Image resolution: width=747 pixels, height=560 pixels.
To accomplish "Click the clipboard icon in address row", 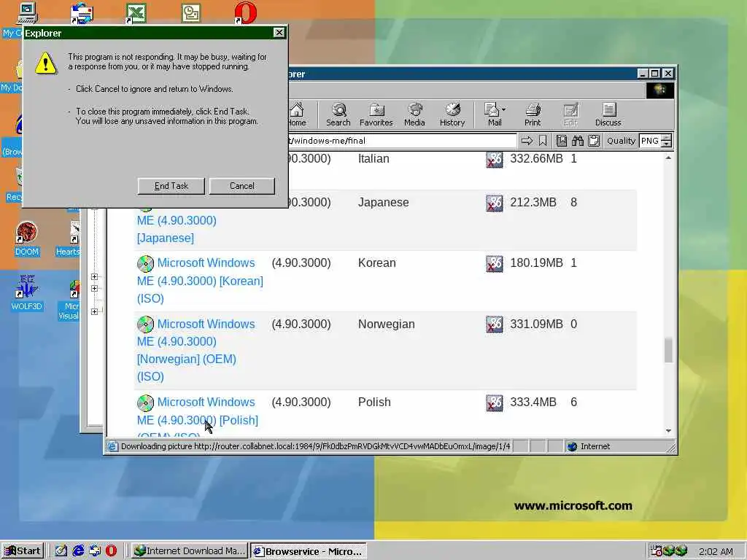I will (594, 141).
